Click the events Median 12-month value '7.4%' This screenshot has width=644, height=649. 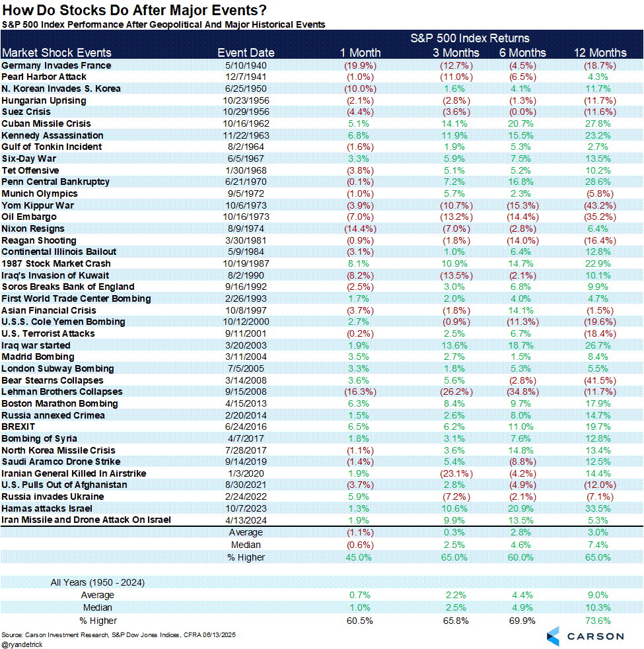(598, 545)
